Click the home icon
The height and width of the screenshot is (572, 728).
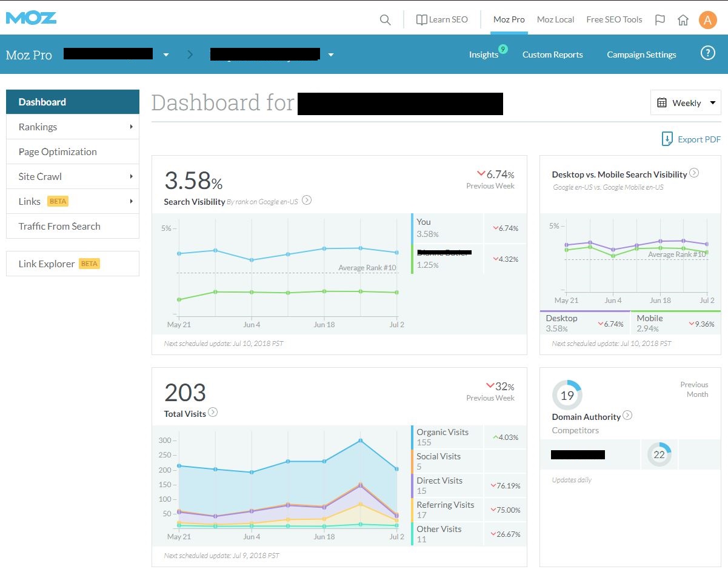683,20
